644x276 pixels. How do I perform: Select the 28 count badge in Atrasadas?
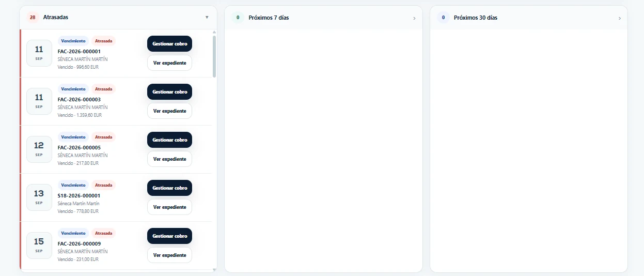pyautogui.click(x=33, y=18)
